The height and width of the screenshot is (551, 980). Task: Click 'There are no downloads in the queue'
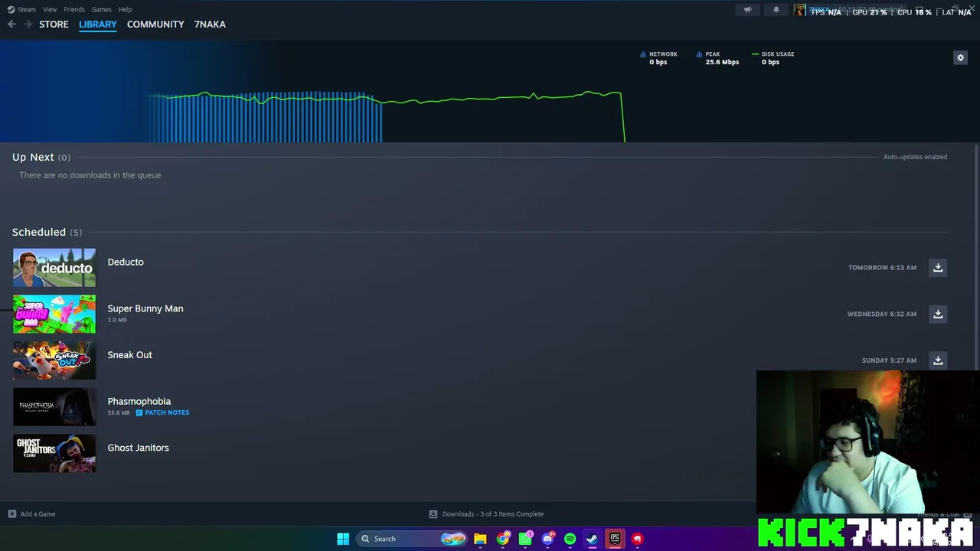click(x=90, y=175)
